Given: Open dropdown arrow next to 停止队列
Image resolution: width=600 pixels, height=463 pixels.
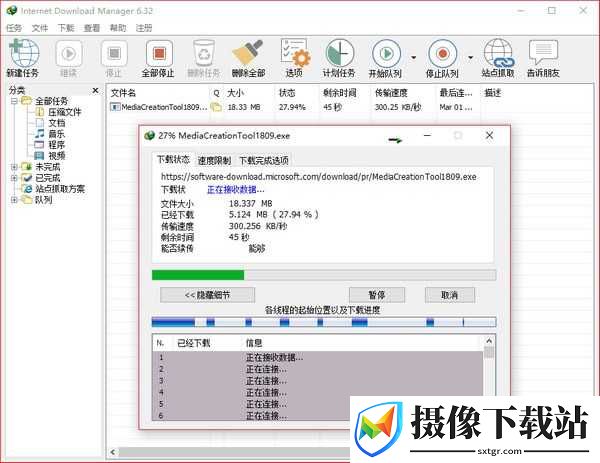Looking at the screenshot, I should click(x=471, y=58).
